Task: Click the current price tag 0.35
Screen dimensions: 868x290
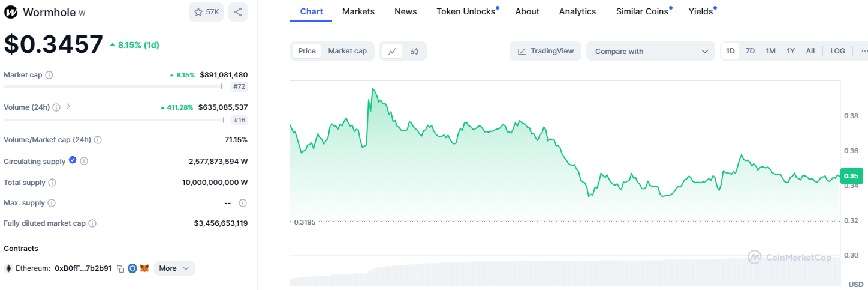Action: (852, 176)
